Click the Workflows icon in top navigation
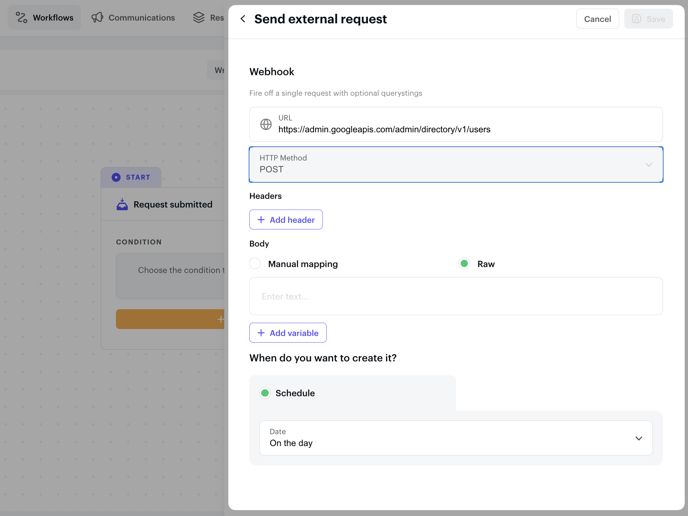Image resolution: width=688 pixels, height=516 pixels. click(22, 18)
